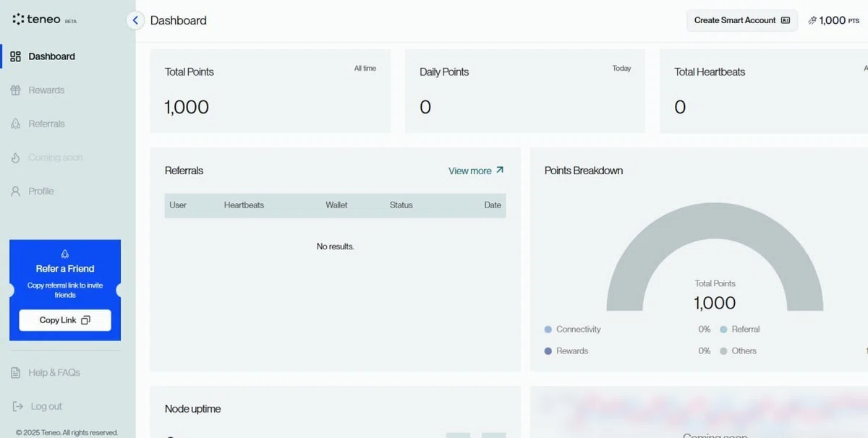Viewport: 868px width, 438px height.
Task: Click the No results. message
Action: (336, 246)
